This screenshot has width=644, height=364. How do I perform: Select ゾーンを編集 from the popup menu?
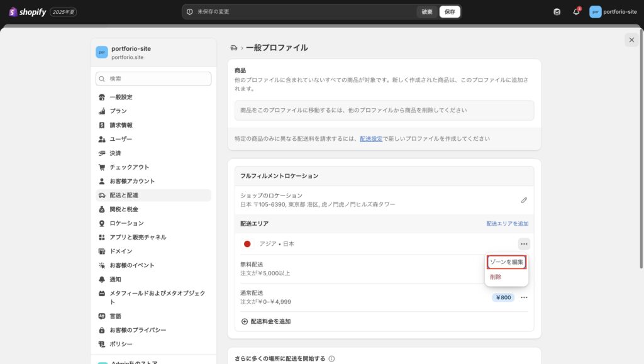coord(506,262)
